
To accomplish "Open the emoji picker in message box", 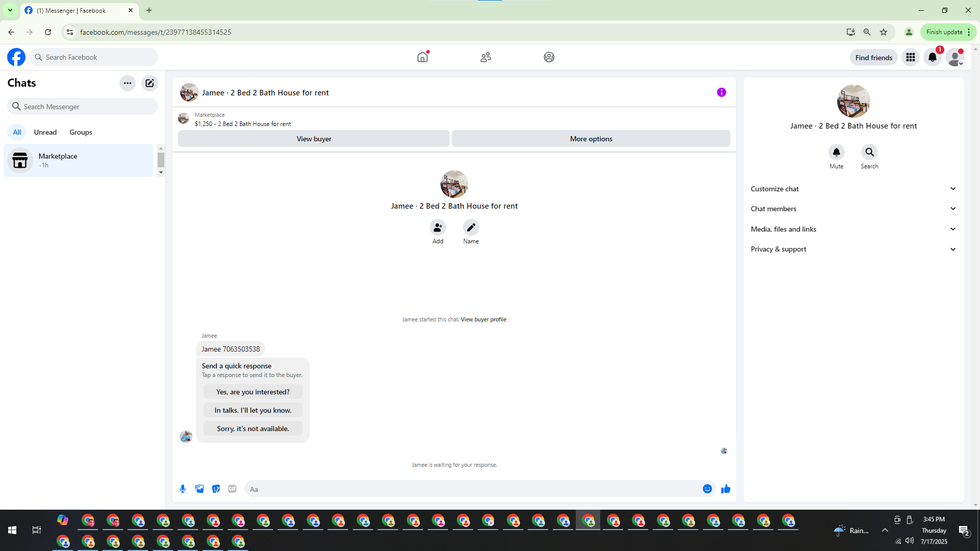I will click(x=707, y=489).
